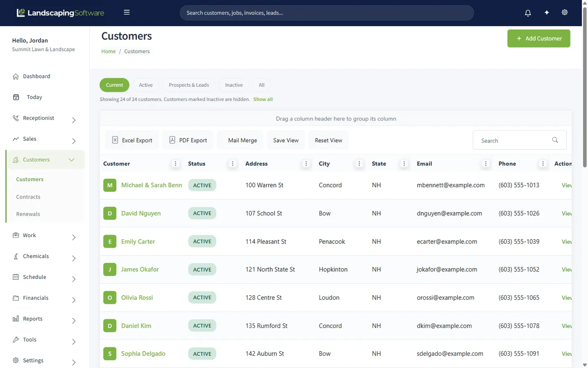
Task: Click the LandscapingSoftware logo
Action: coord(60,13)
